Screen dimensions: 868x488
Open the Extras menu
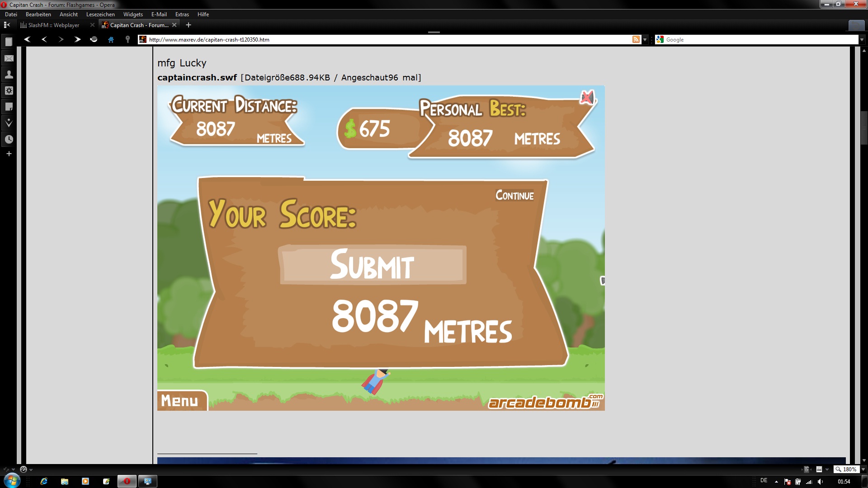tap(182, 14)
